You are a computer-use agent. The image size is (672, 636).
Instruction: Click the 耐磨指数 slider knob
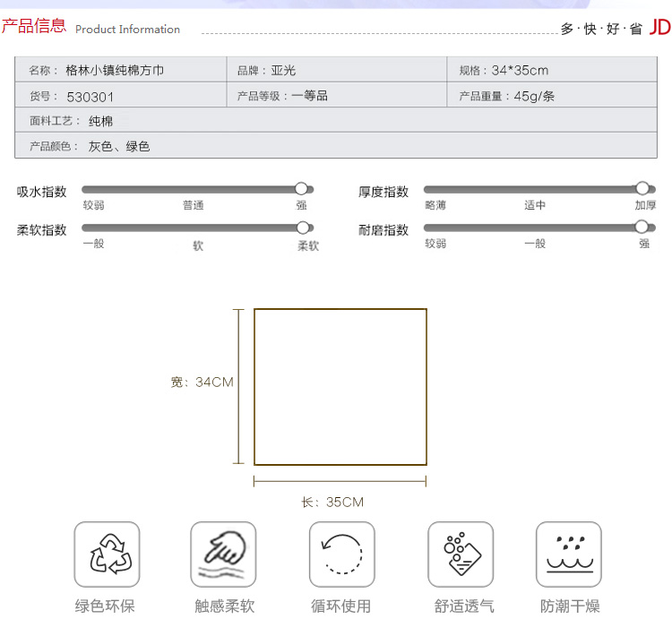[x=642, y=227]
